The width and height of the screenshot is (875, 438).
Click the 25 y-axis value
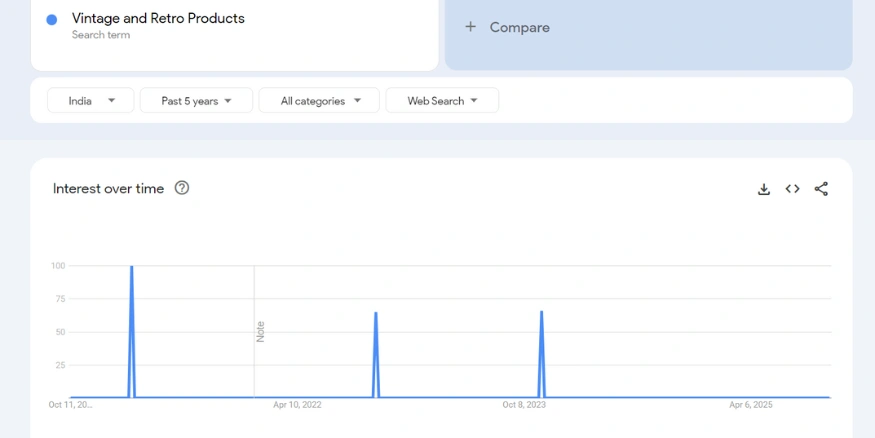(60, 365)
